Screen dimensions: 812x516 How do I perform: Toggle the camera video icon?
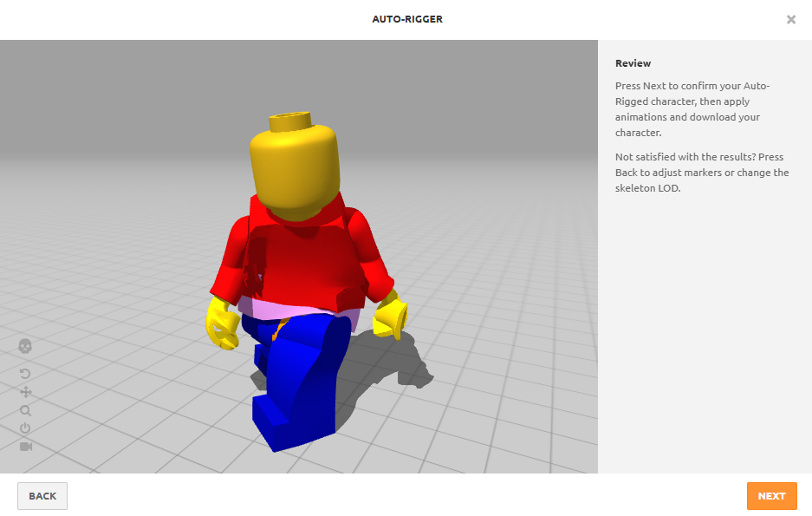click(x=26, y=447)
